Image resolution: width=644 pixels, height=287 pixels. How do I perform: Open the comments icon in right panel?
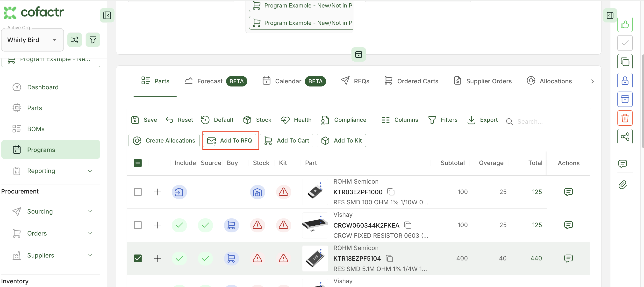tap(622, 164)
